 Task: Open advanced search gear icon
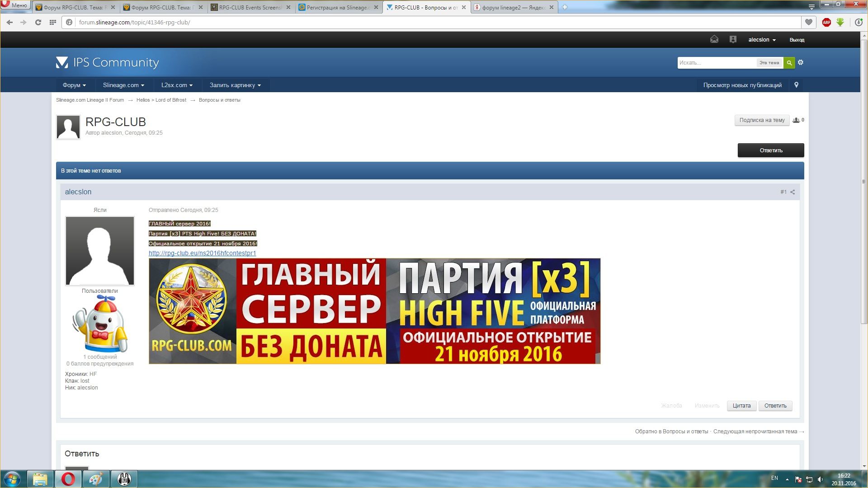(x=801, y=62)
